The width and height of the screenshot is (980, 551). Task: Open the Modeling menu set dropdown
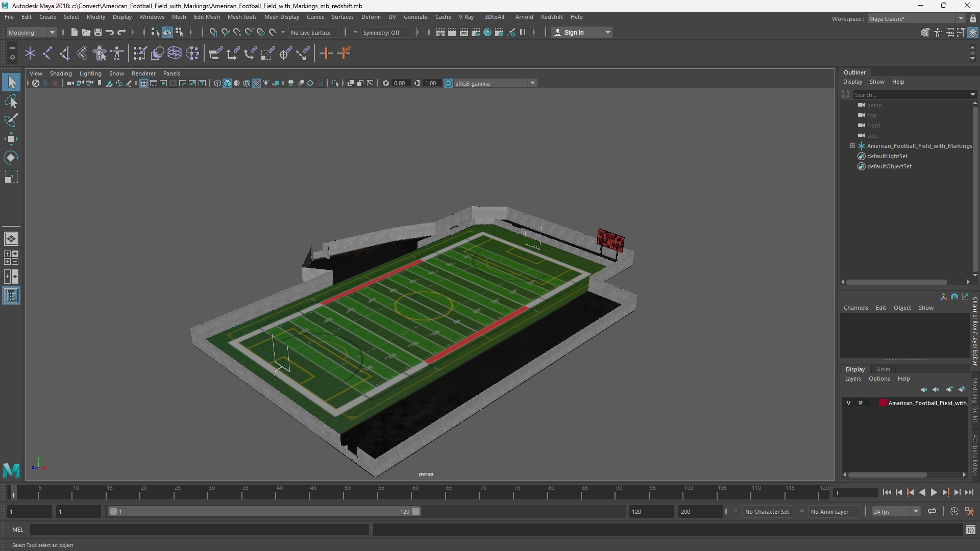pyautogui.click(x=32, y=33)
